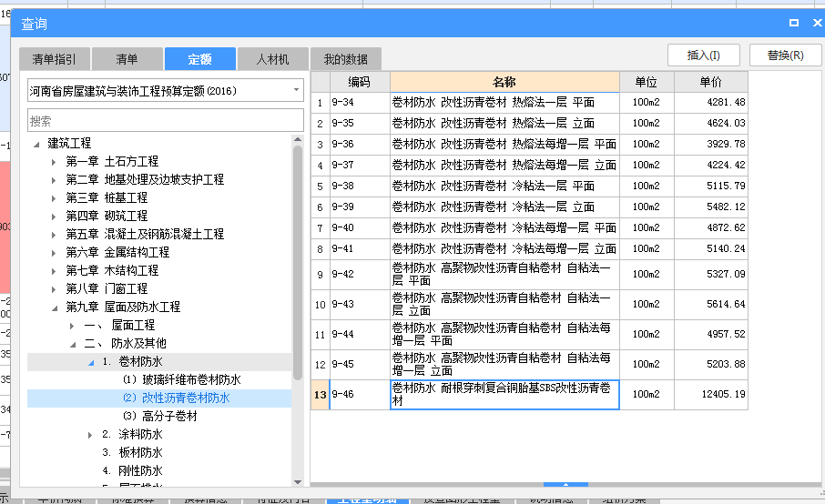Collapse the 建筑工程 tree node

[36, 144]
